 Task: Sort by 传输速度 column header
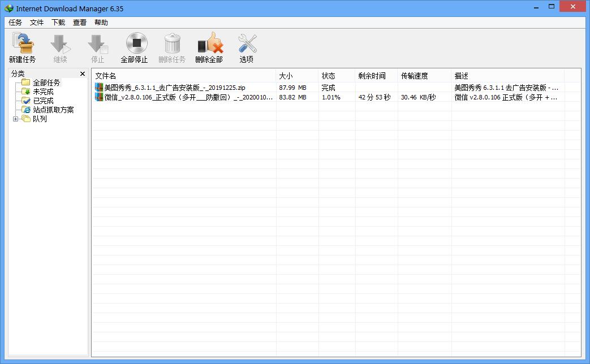[x=424, y=76]
